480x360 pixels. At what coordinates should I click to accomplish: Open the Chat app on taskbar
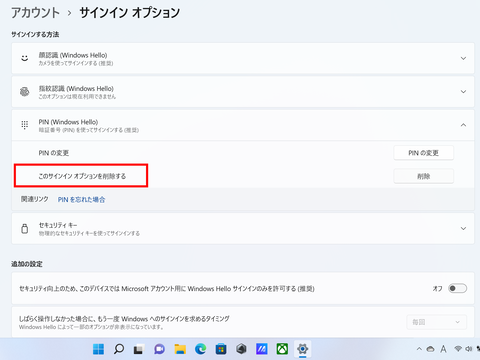(x=159, y=349)
